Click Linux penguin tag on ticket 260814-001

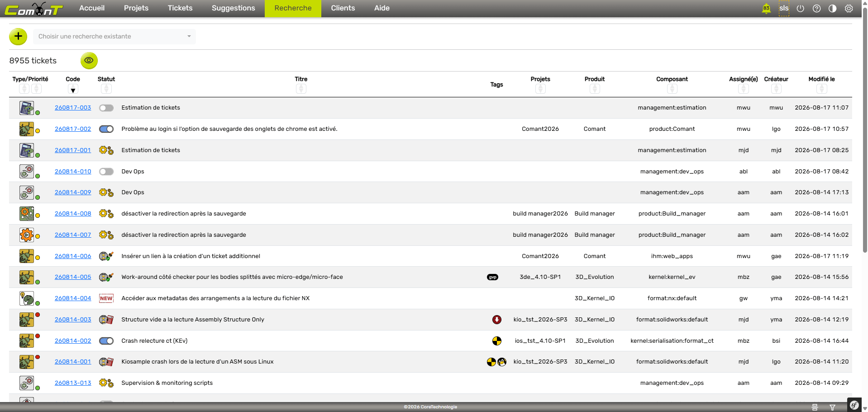coord(502,362)
